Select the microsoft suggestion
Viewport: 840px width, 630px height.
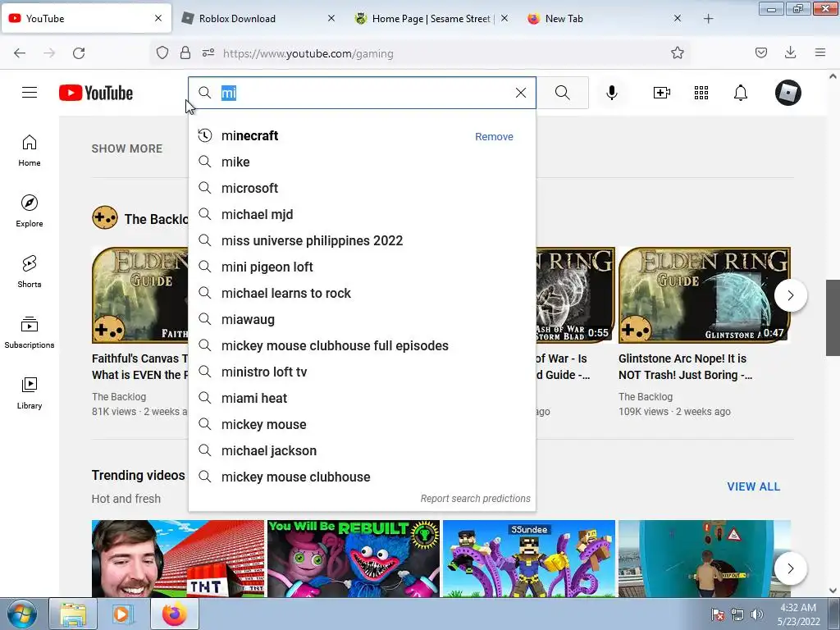click(x=362, y=188)
